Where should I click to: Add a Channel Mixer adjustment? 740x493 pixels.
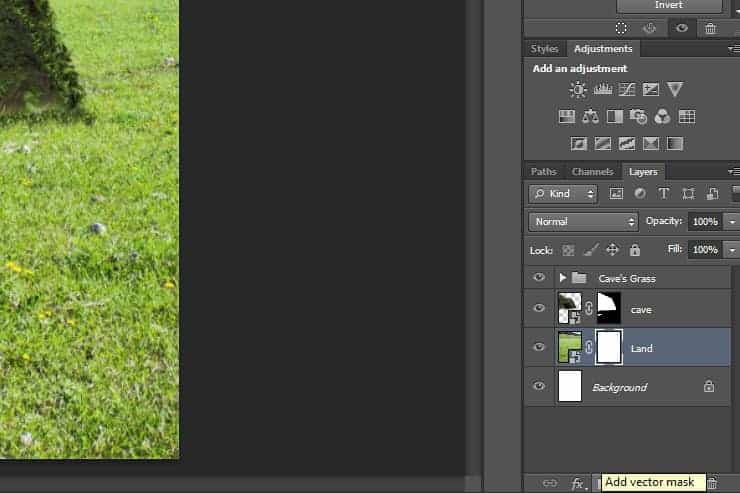point(663,117)
